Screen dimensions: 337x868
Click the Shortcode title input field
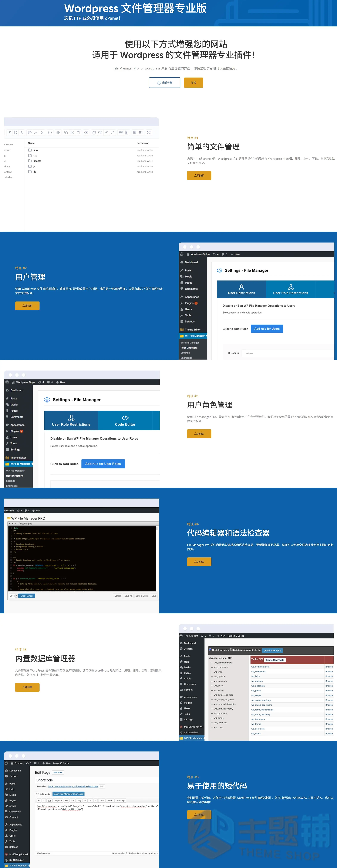[x=97, y=780]
